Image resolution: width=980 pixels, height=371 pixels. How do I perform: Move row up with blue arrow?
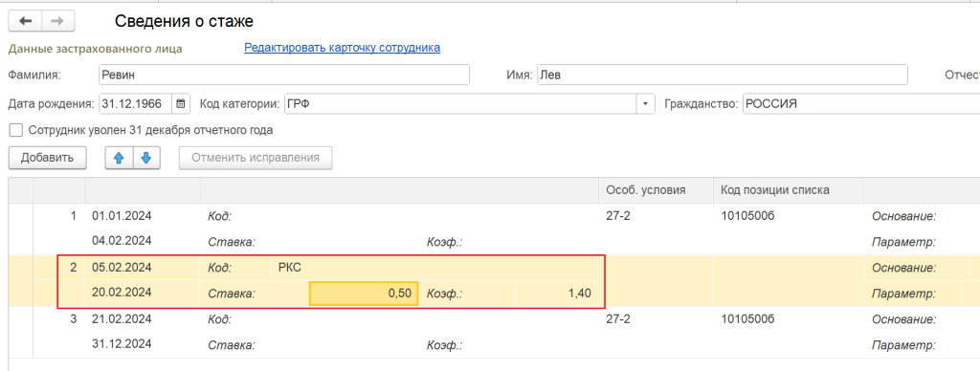(x=118, y=158)
